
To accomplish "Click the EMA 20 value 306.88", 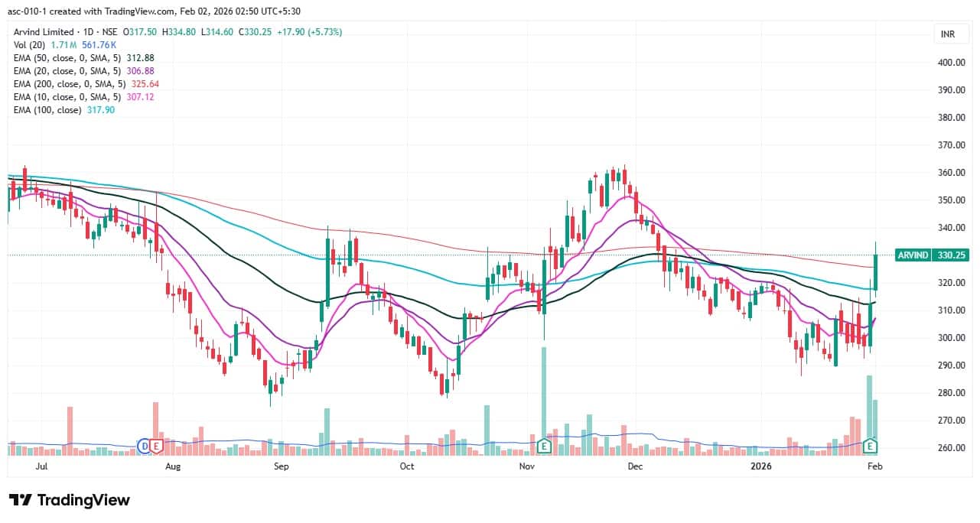I will [x=142, y=71].
